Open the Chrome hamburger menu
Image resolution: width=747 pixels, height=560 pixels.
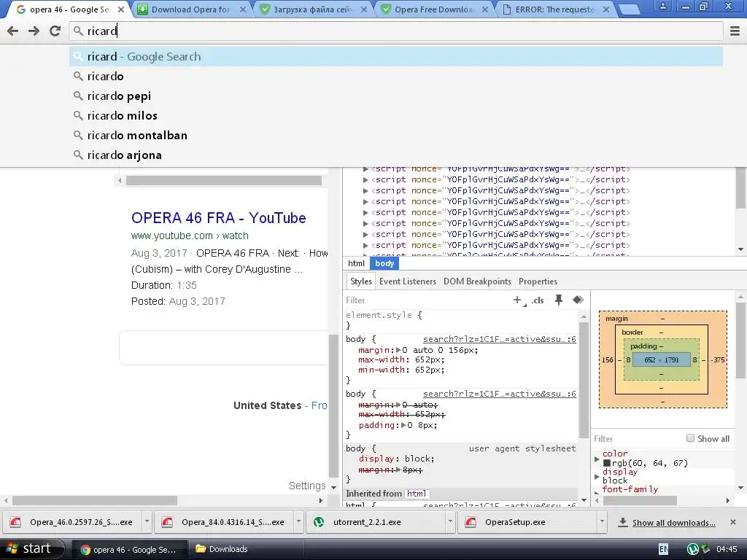pos(735,31)
